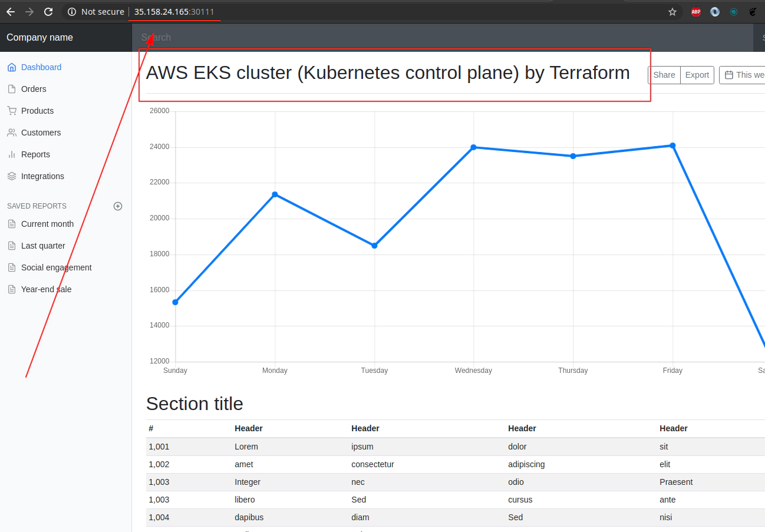The width and height of the screenshot is (765, 532).
Task: Click table cell cursus
Action: coord(520,500)
